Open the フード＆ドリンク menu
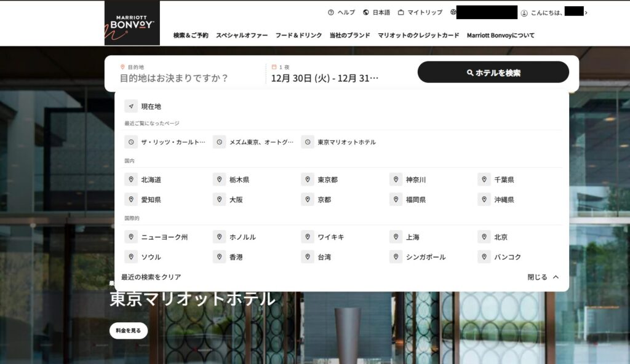 click(x=298, y=36)
